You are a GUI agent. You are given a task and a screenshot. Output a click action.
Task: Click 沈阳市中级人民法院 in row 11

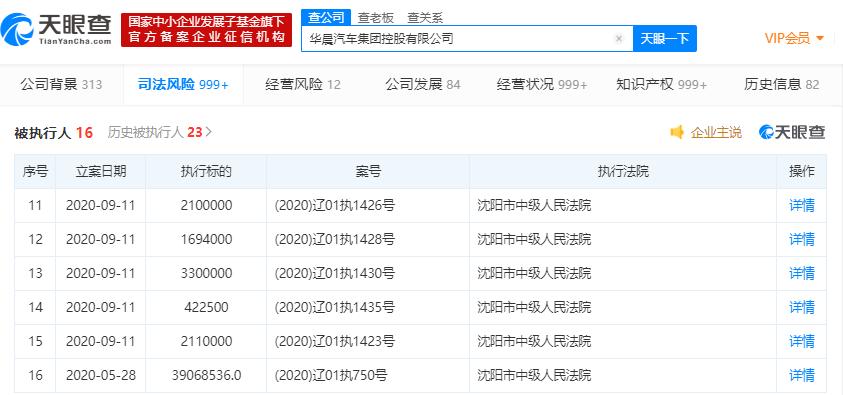(x=534, y=205)
